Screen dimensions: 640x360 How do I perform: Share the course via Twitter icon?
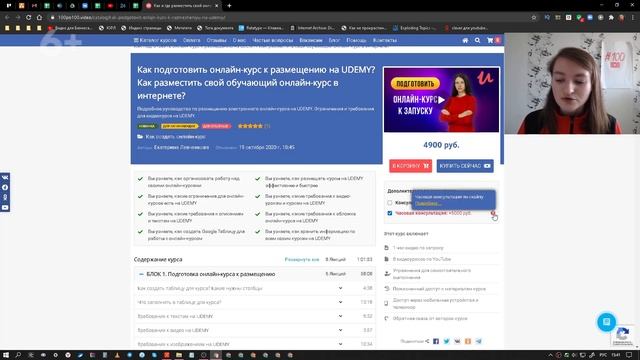(447, 341)
